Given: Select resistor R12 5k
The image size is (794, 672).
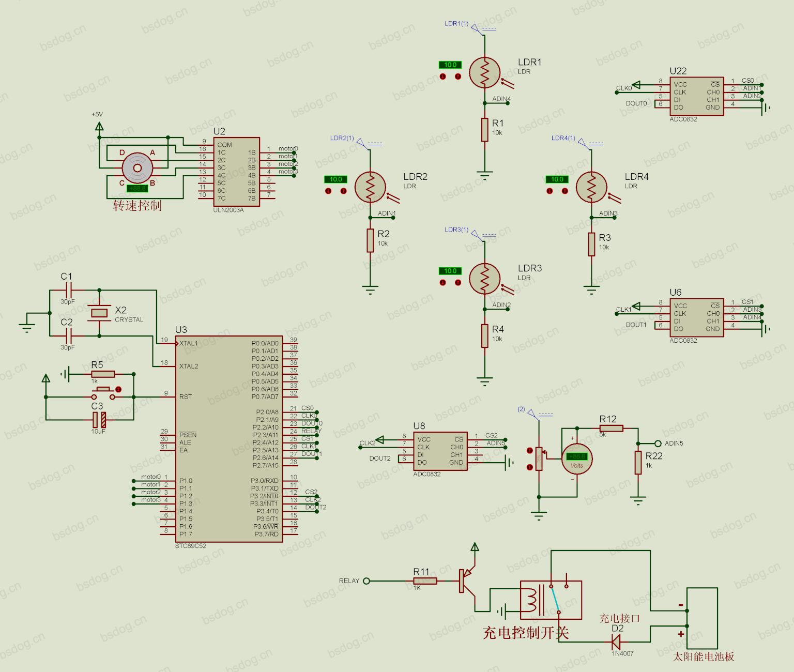Looking at the screenshot, I should click(x=612, y=429).
